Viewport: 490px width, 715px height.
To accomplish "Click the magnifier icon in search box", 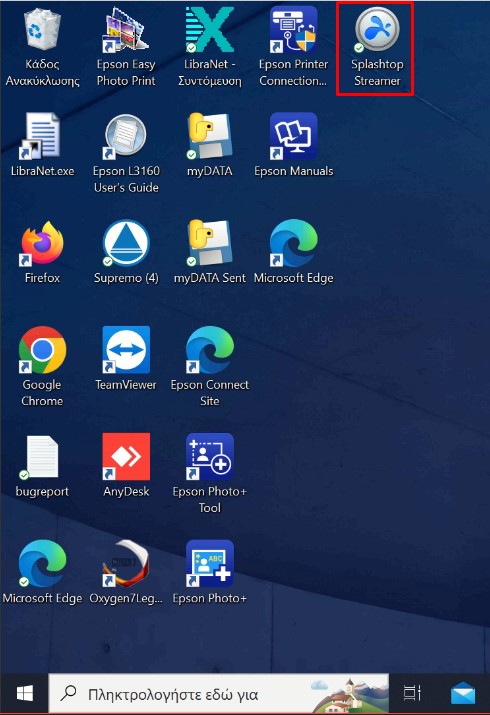I will coord(69,693).
